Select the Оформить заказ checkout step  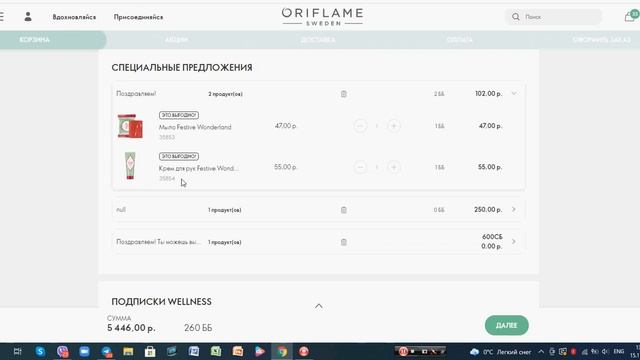point(602,40)
